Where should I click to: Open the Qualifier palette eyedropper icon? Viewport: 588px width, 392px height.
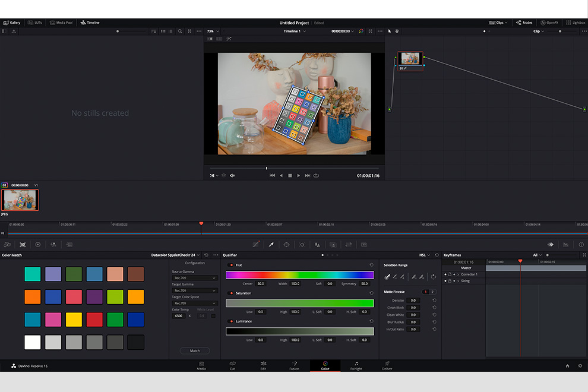(x=271, y=245)
